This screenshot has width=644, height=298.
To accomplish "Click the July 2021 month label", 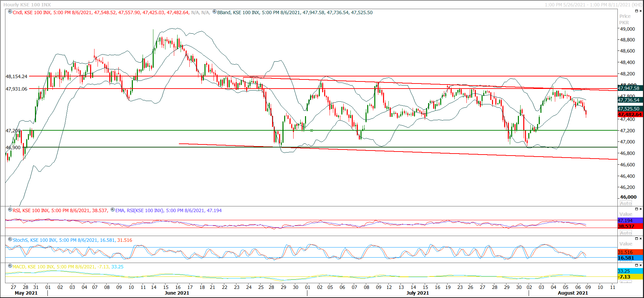I will [x=418, y=293].
